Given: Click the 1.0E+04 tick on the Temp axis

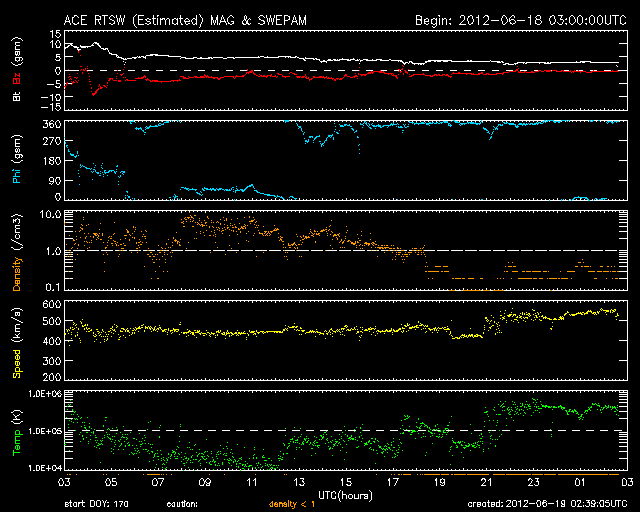Looking at the screenshot, I should (45, 468).
